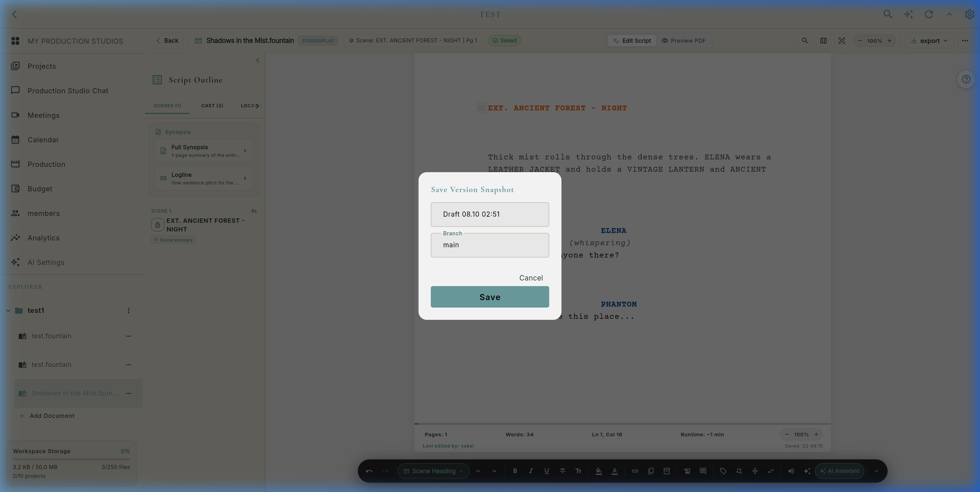Switch to Preview PDF mode

[x=684, y=41]
